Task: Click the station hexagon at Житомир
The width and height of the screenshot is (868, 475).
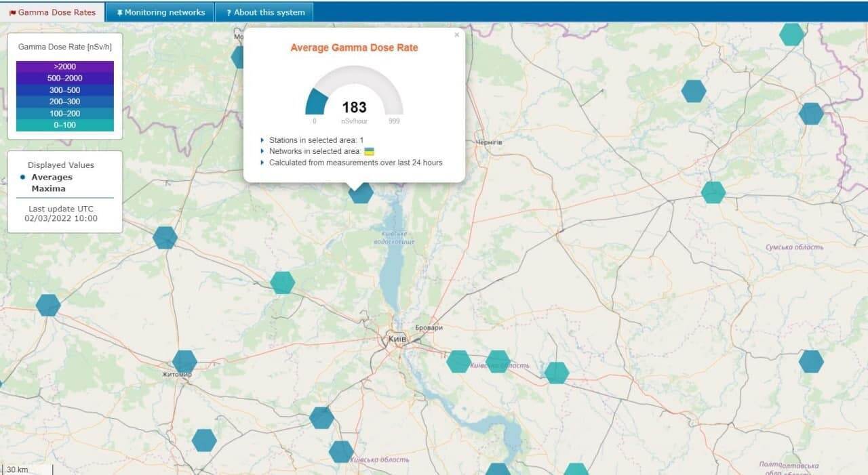Action: tap(184, 362)
